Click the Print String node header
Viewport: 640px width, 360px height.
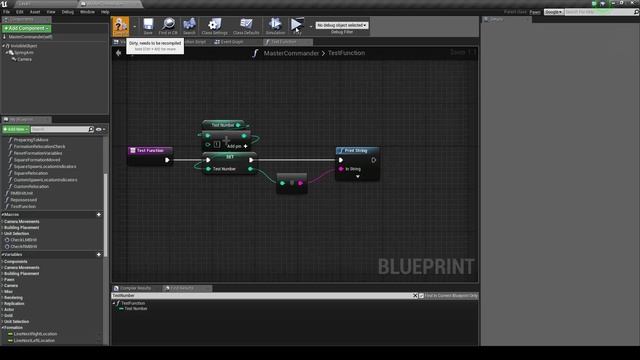point(357,151)
